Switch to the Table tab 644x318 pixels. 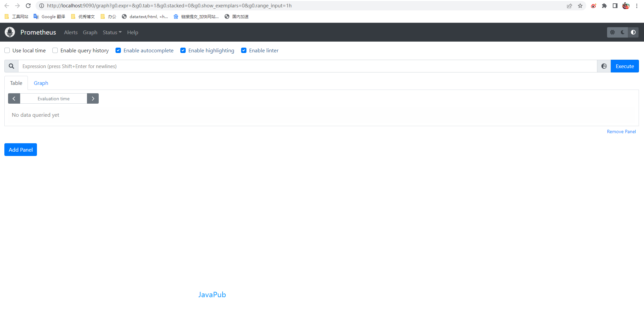[x=16, y=83]
